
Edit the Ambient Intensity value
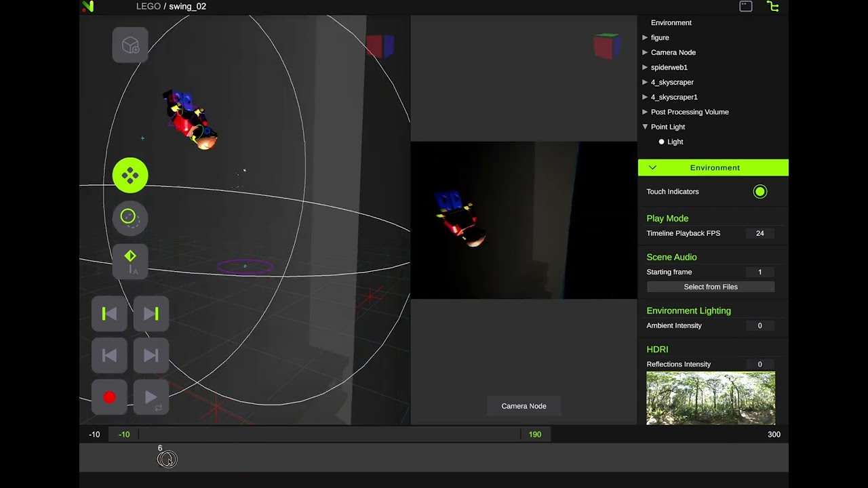pos(760,325)
